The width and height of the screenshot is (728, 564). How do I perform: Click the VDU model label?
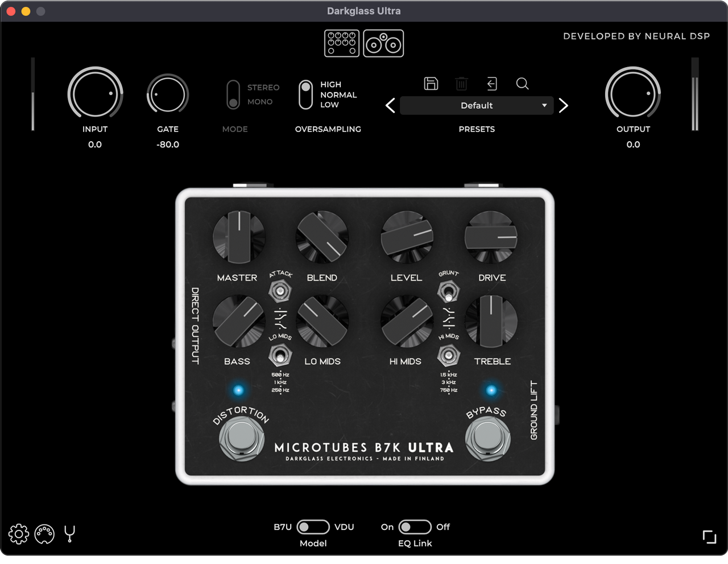pyautogui.click(x=344, y=527)
